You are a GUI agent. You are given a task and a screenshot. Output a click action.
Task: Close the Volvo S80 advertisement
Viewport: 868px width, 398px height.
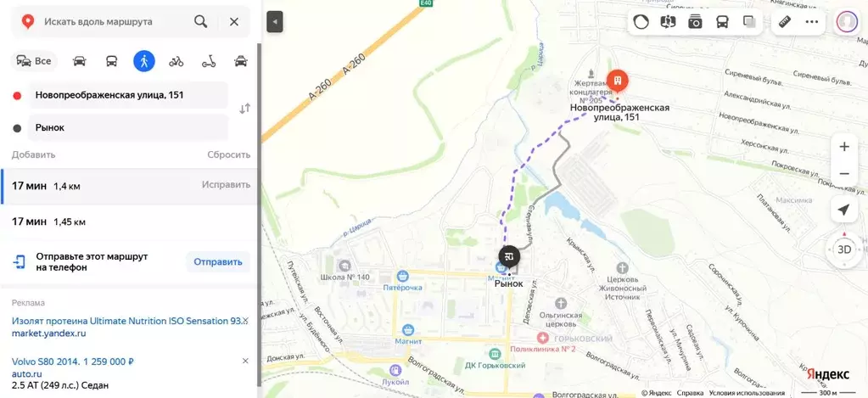coord(245,361)
